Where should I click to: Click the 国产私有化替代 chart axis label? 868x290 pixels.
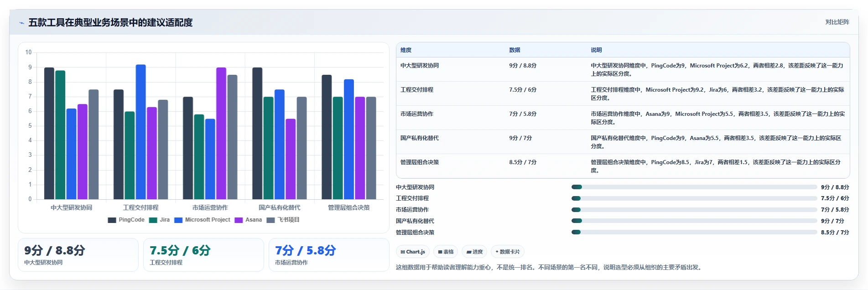tap(280, 207)
